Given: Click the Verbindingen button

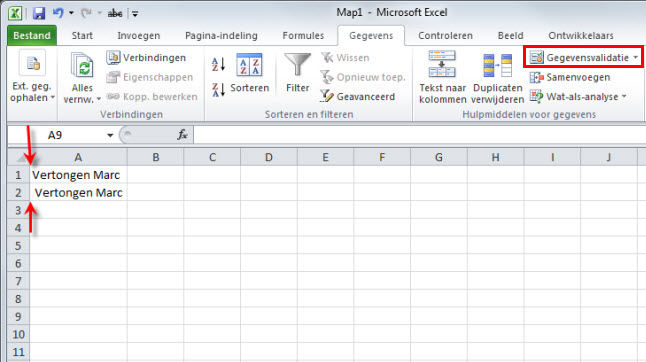Looking at the screenshot, I should pos(146,58).
